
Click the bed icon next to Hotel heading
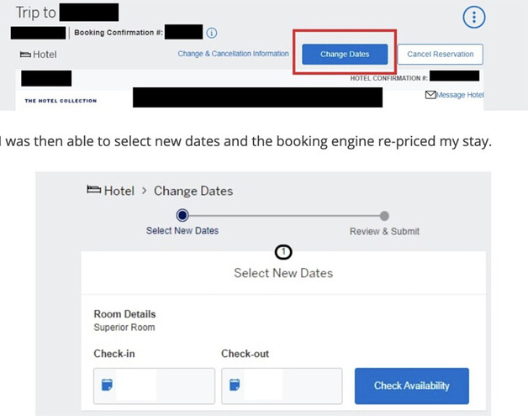tap(25, 55)
